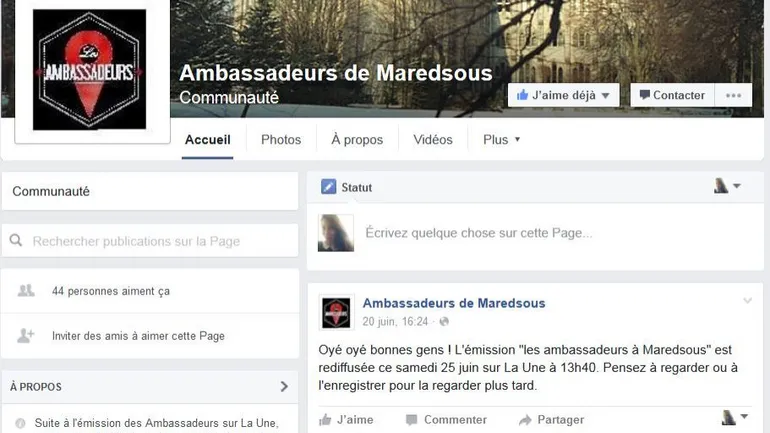The width and height of the screenshot is (770, 433).
Task: Click the J'aime thumbs-up icon under post
Action: click(325, 420)
